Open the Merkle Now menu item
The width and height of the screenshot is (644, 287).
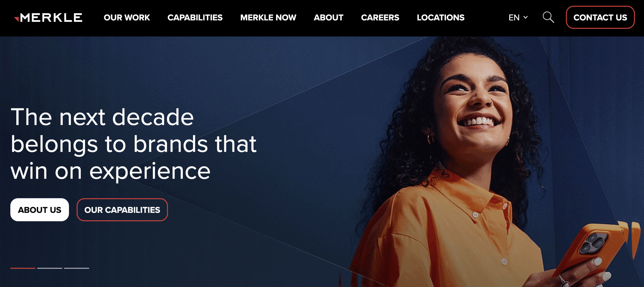coord(268,17)
